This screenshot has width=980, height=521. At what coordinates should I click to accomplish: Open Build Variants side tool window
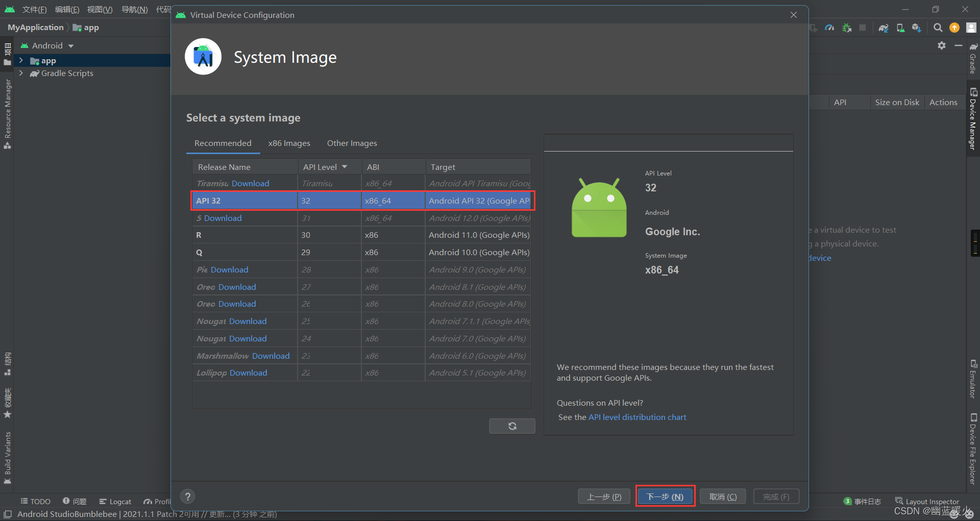tap(7, 457)
